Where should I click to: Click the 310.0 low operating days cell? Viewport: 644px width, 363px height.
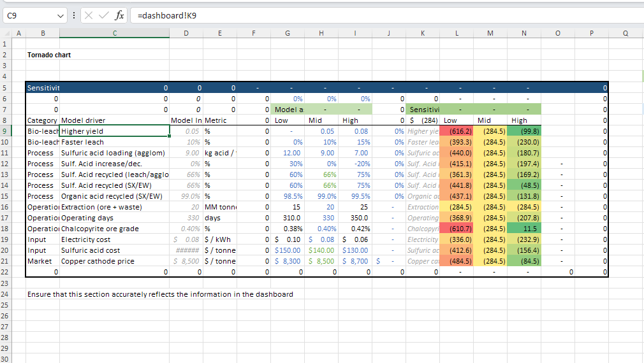(x=288, y=218)
